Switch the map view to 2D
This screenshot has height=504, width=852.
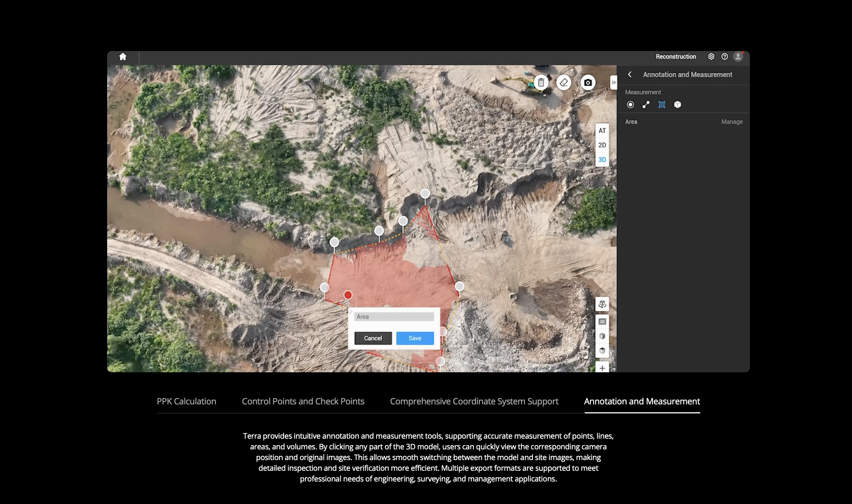[602, 145]
